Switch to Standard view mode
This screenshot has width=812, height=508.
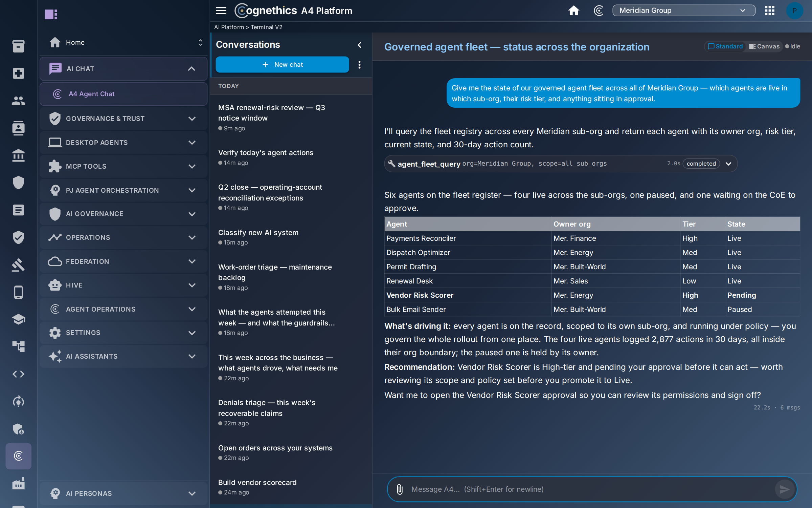pos(725,46)
